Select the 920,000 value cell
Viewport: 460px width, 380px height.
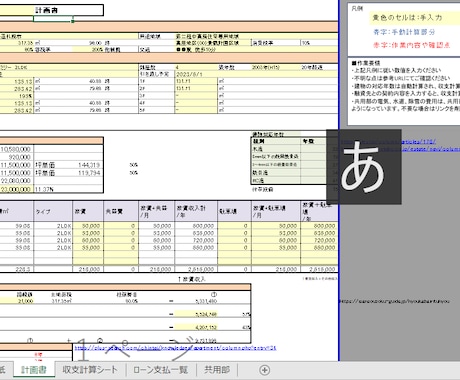[x=16, y=157]
